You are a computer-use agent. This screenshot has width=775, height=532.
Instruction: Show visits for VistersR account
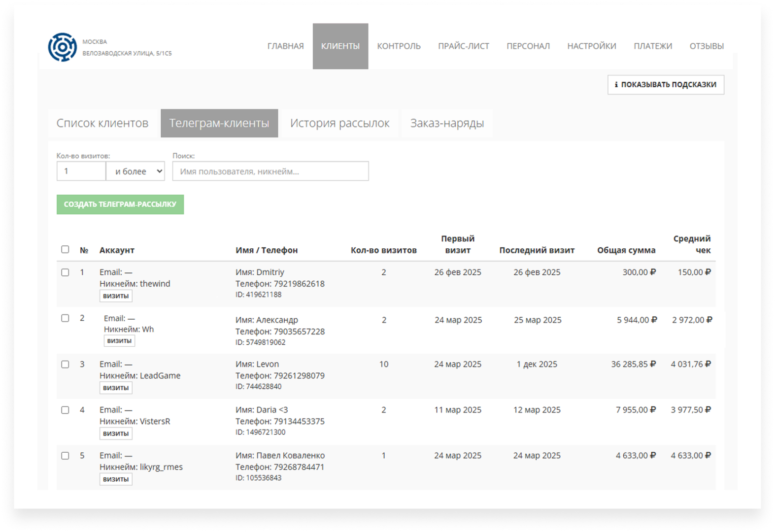click(116, 433)
